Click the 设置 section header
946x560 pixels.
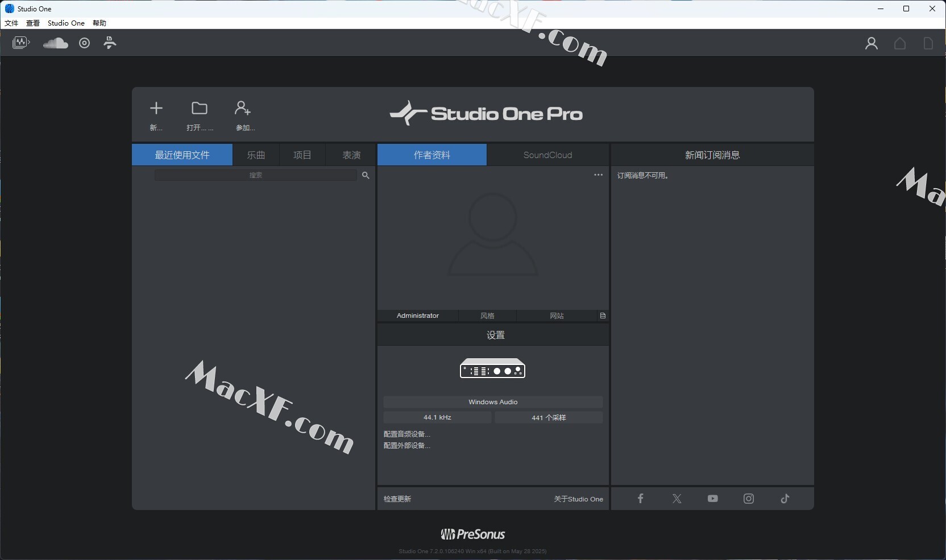[x=493, y=335]
